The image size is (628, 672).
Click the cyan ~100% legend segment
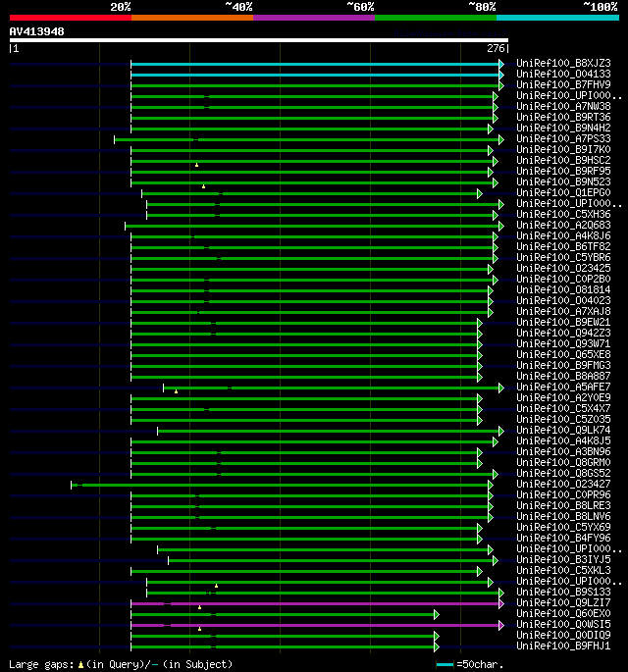click(557, 18)
